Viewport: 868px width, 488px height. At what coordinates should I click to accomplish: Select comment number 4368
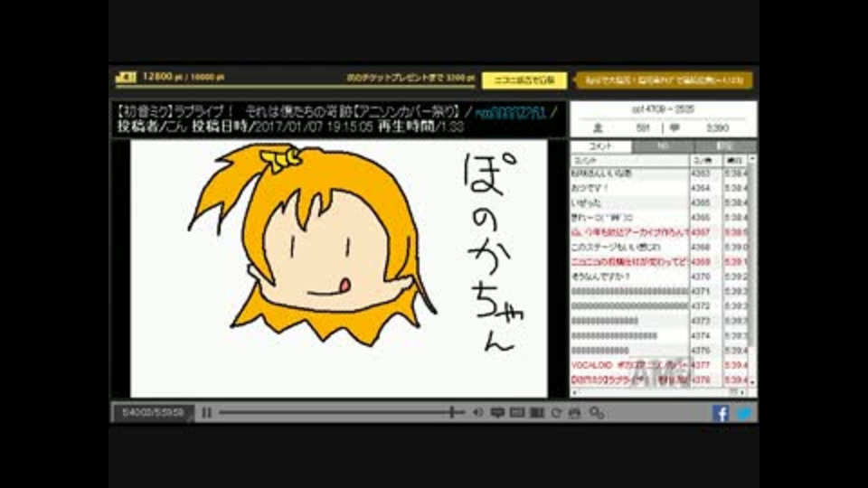point(659,248)
